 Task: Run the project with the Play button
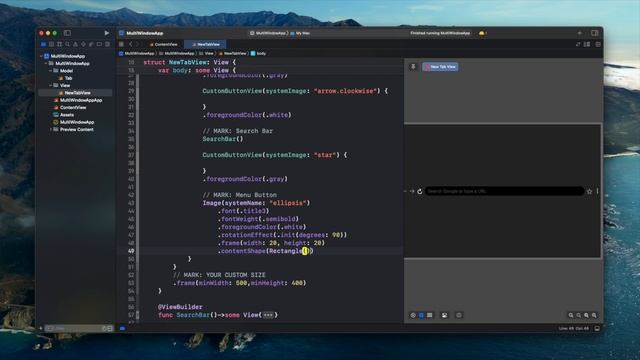pos(107,33)
